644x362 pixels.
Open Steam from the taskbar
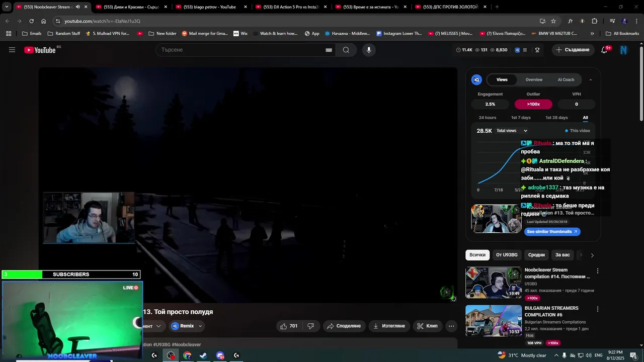pyautogui.click(x=203, y=355)
